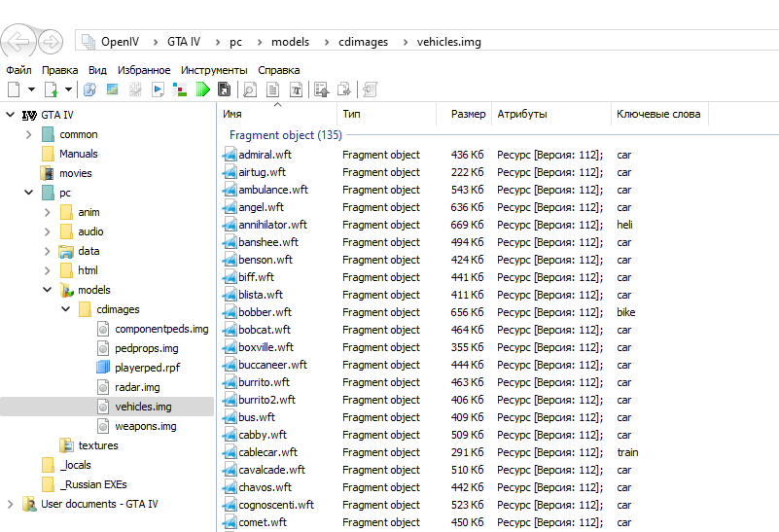Image resolution: width=779 pixels, height=532 pixels.
Task: Sort by the Атрибуты column header
Action: [x=551, y=114]
